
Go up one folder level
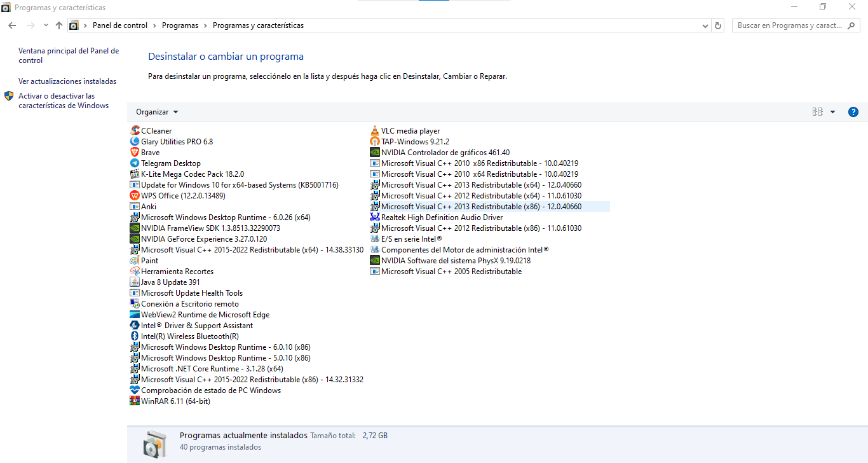click(59, 25)
